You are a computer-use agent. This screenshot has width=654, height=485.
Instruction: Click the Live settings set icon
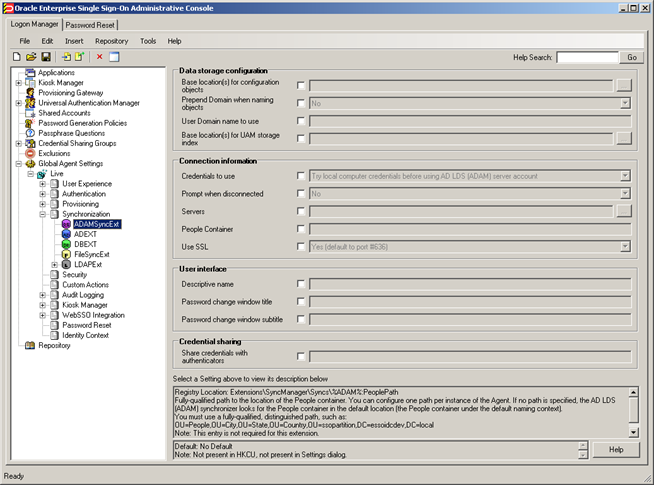(42, 173)
